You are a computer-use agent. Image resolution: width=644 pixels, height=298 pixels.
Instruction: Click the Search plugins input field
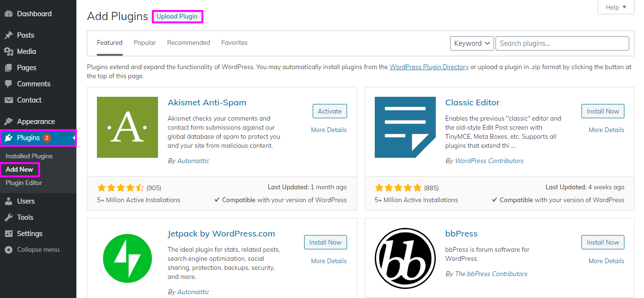tap(562, 43)
